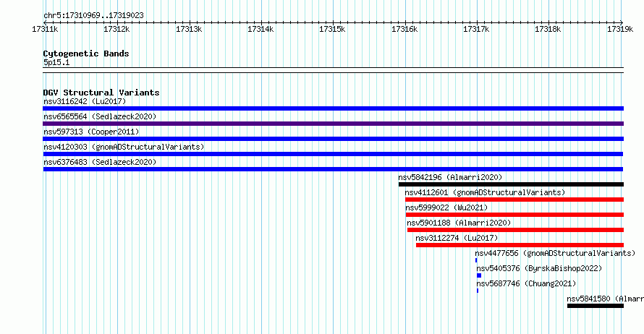Viewport: 644px width, 334px height.
Task: Select the red bar under nsv3112274
Action: [x=520, y=245]
